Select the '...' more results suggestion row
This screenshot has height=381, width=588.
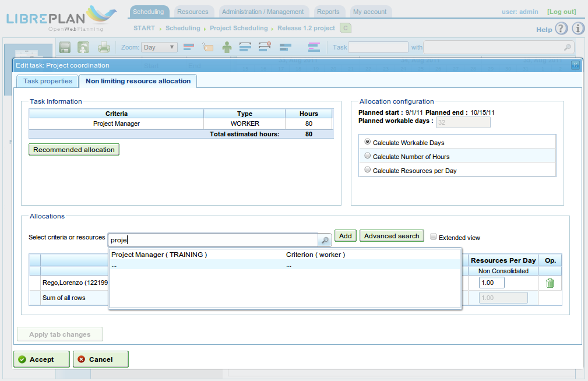pyautogui.click(x=284, y=264)
